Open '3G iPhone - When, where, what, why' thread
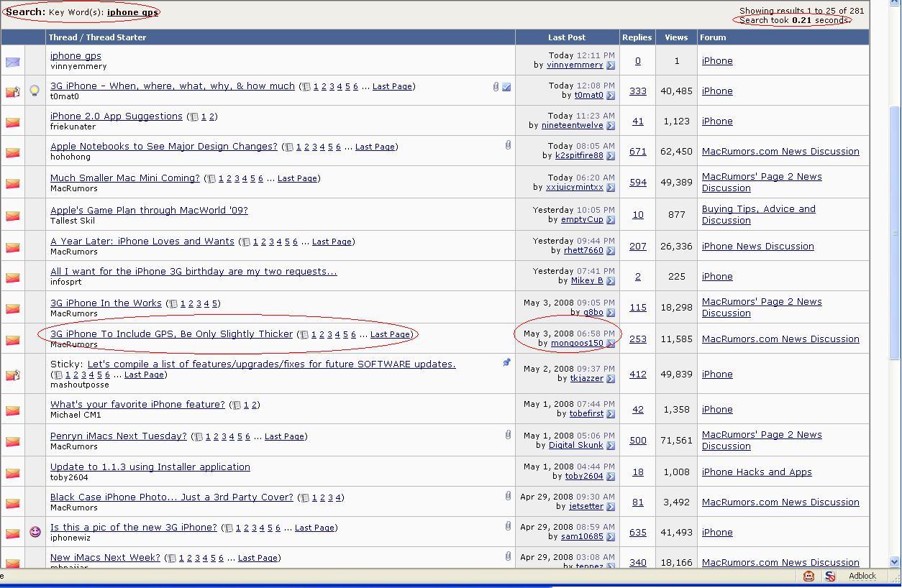Screen dimensions: 902x588 [173, 86]
